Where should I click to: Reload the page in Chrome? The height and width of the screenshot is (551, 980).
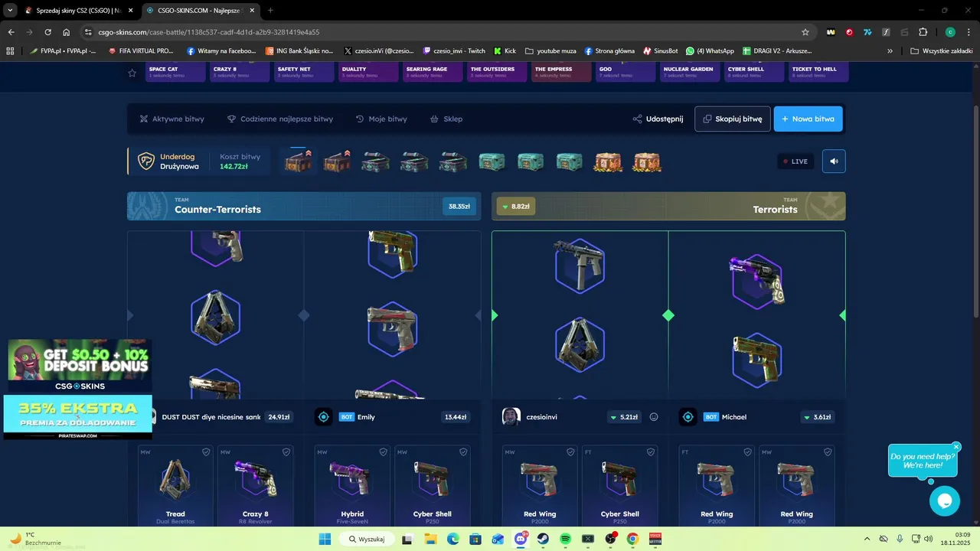pos(47,32)
